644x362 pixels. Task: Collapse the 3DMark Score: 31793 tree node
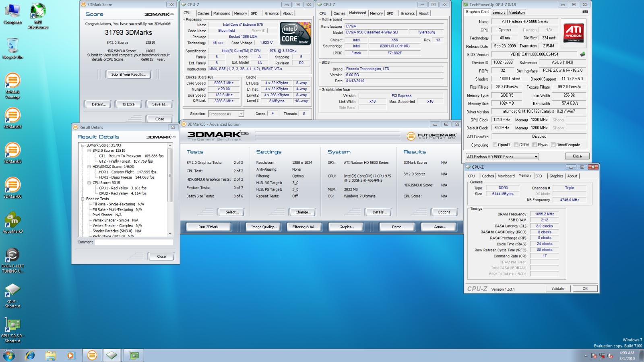(x=83, y=145)
